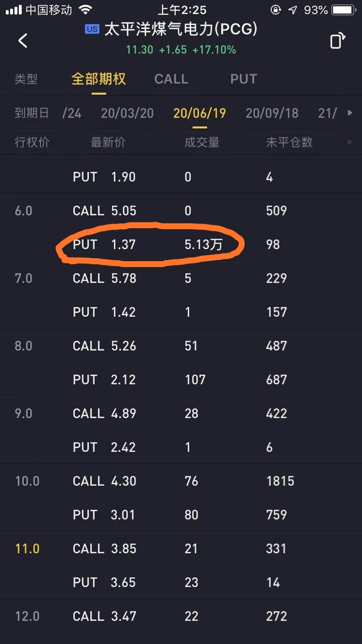Open the circled PUT 1.37 row
This screenshot has height=644, width=362.
pos(181,244)
